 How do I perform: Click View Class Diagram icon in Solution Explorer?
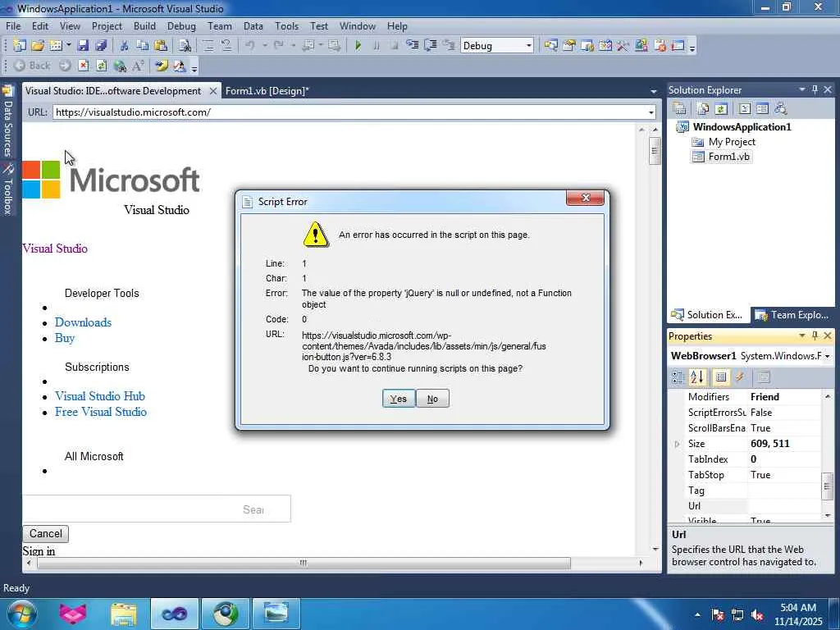point(781,109)
